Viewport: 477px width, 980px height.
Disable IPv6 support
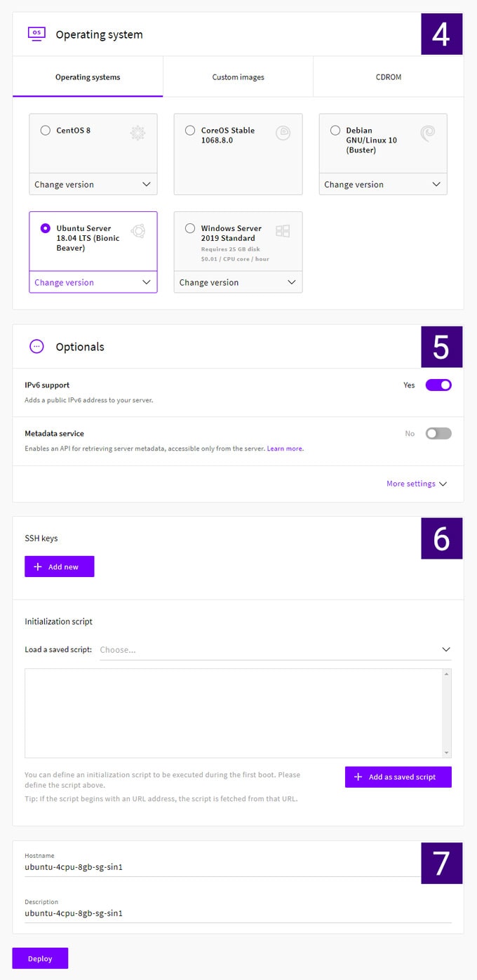pos(438,385)
